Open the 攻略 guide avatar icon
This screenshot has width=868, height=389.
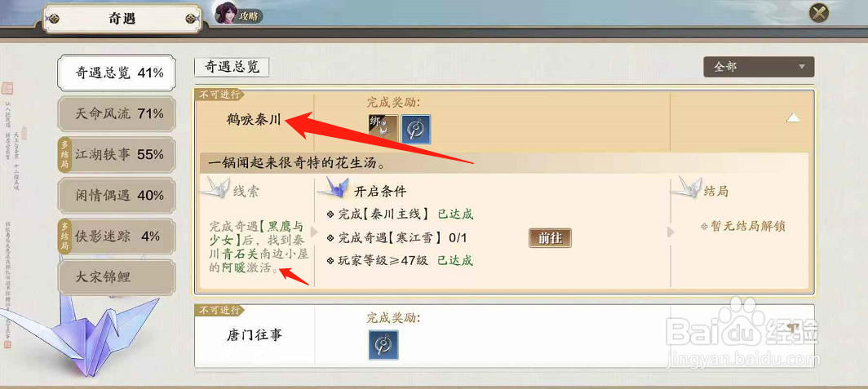(x=226, y=12)
